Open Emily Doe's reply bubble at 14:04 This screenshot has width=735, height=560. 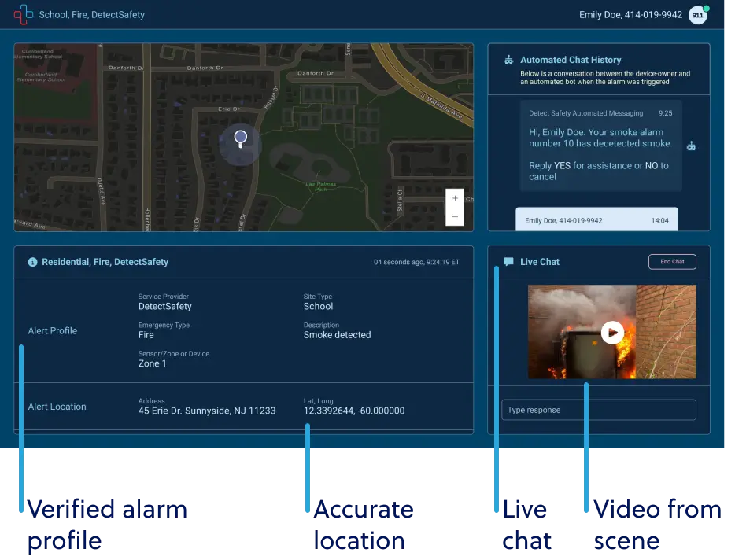click(596, 220)
